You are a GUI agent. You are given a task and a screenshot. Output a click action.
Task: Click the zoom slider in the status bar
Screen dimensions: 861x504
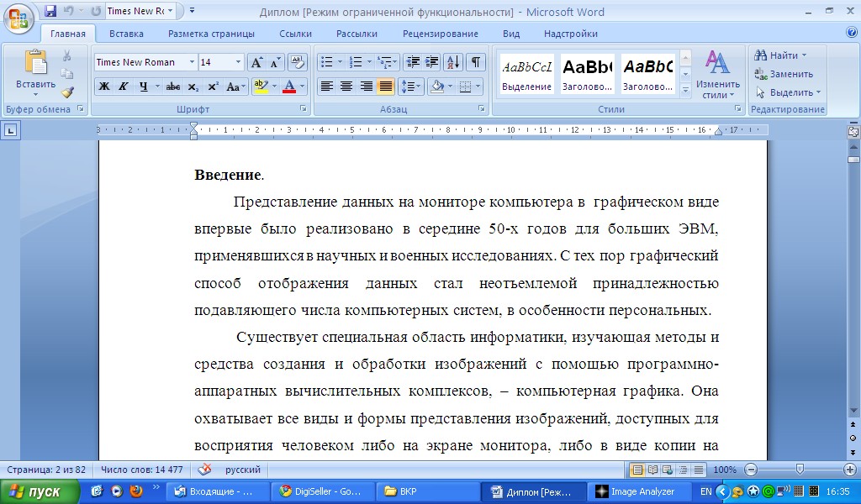(x=800, y=470)
